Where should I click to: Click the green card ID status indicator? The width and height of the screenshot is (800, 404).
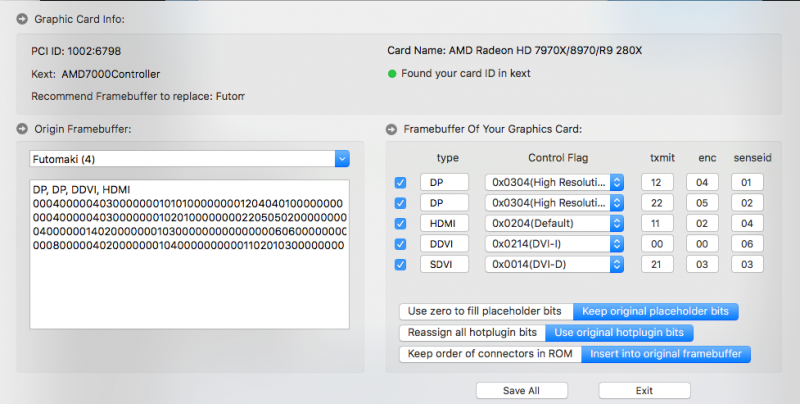(x=392, y=73)
